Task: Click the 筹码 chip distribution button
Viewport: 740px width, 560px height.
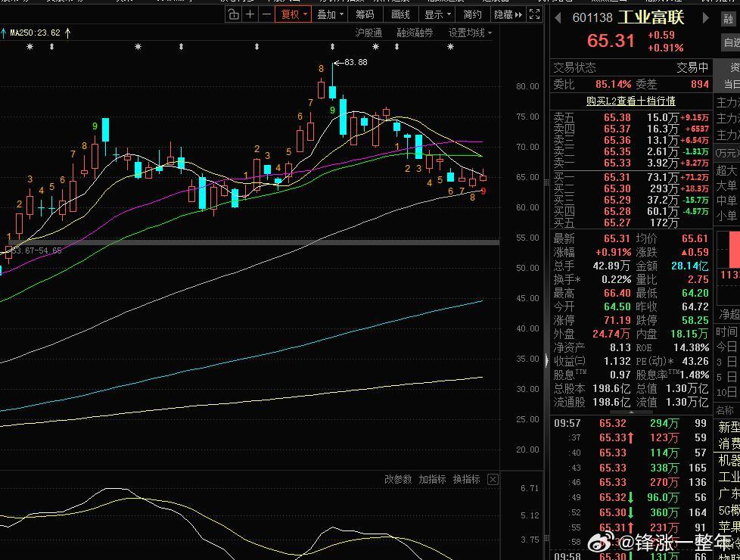Action: [365, 14]
